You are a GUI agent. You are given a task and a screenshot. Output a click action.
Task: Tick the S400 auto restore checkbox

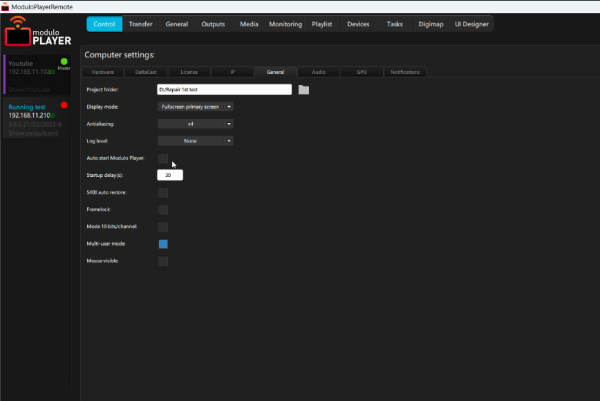coord(163,192)
